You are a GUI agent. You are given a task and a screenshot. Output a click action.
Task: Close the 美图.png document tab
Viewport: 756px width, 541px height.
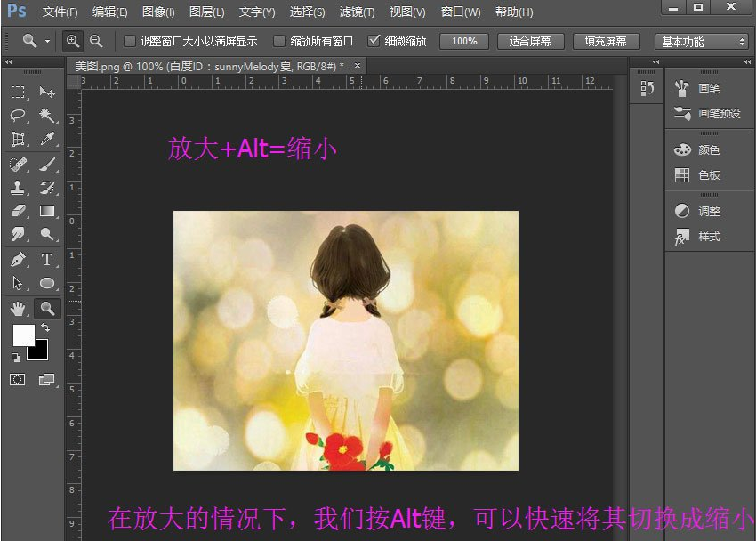click(x=358, y=65)
